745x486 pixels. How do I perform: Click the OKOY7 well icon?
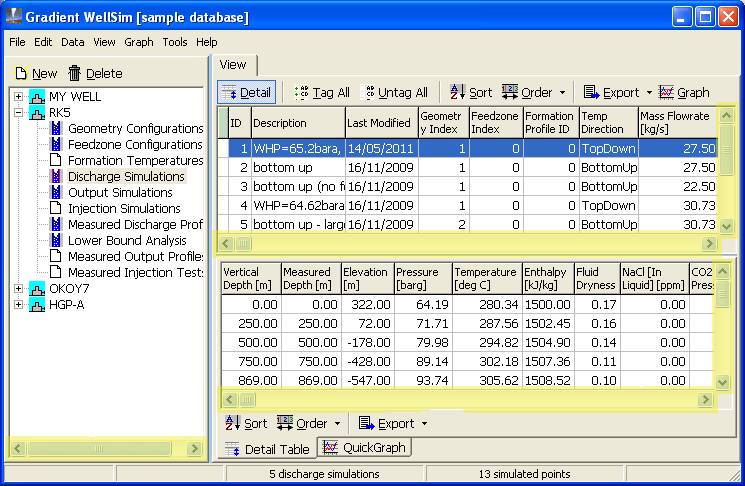[37, 288]
